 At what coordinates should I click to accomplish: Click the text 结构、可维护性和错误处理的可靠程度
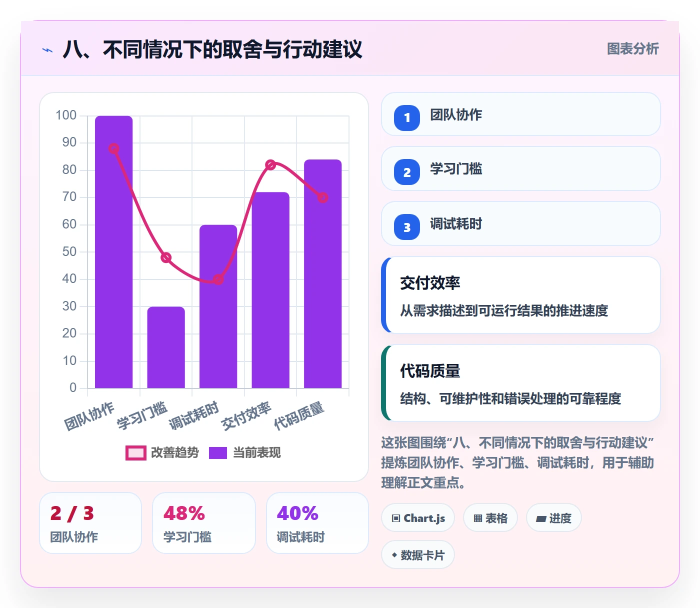tap(510, 398)
